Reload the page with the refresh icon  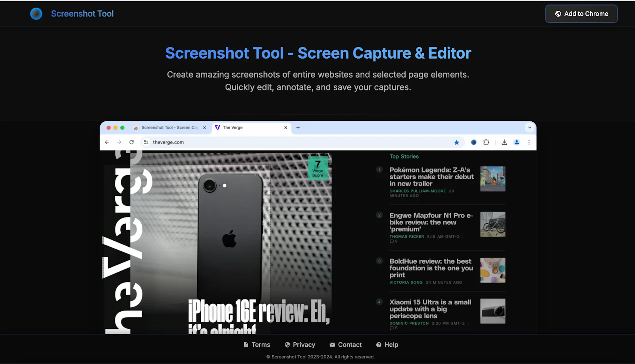[131, 142]
